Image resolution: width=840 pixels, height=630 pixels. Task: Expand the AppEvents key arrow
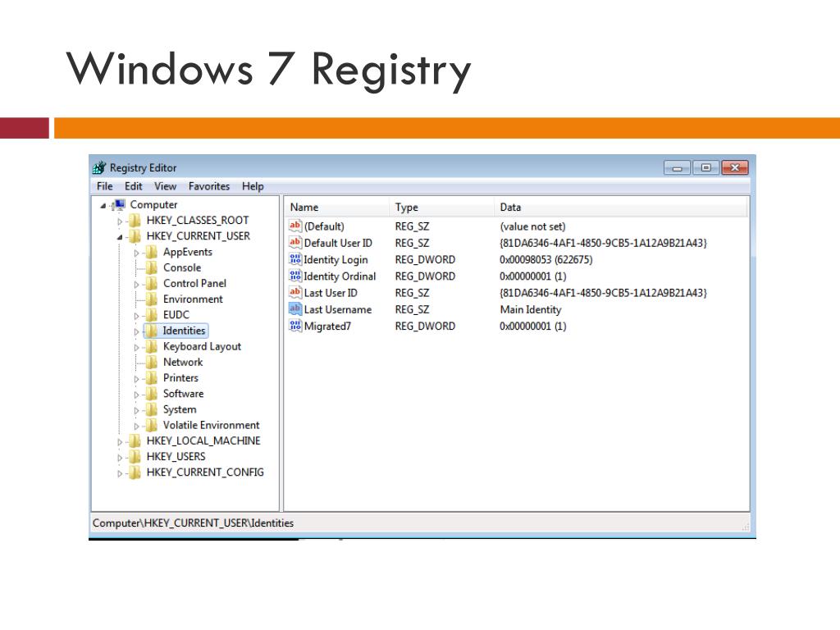pyautogui.click(x=136, y=253)
